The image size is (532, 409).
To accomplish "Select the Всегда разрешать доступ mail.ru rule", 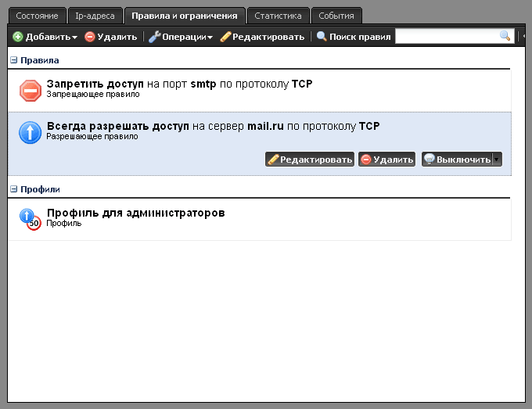I will 259,144.
